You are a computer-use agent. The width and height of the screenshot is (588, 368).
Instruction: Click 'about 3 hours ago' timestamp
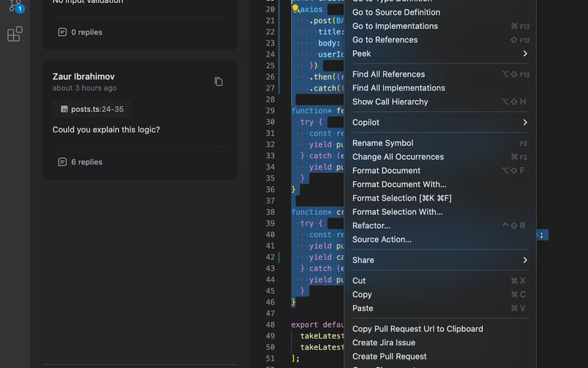point(85,88)
